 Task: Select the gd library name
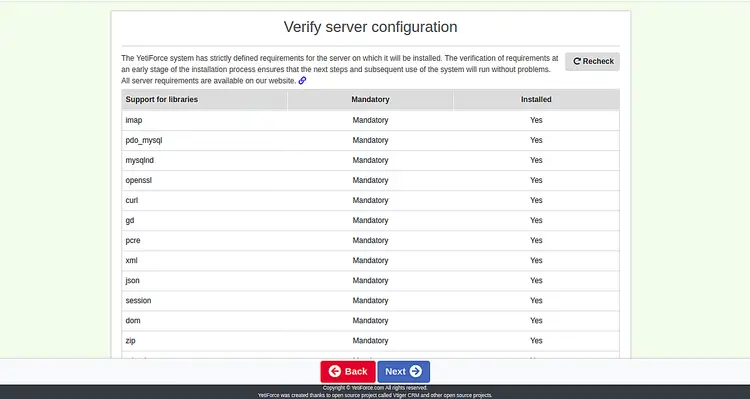(130, 221)
